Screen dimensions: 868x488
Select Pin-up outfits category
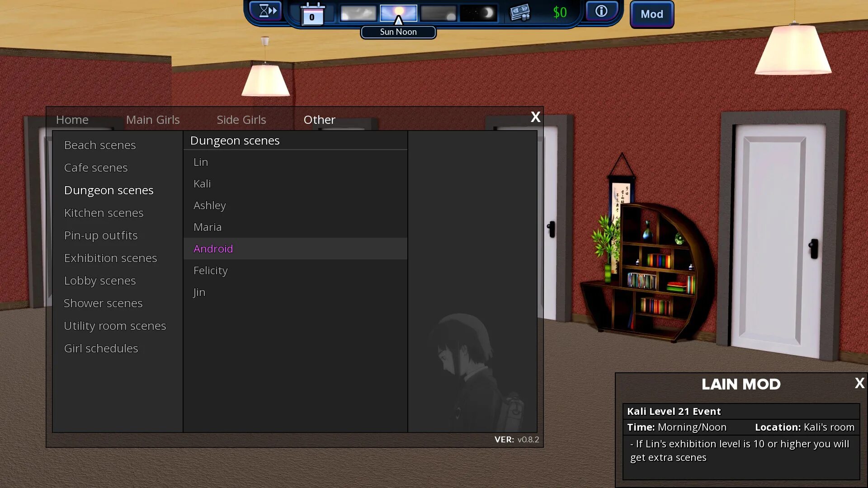[x=101, y=235]
